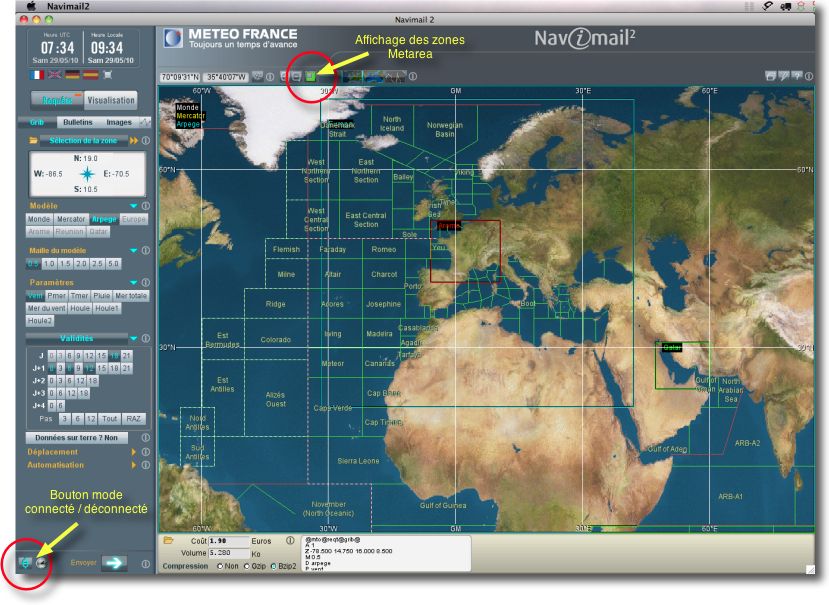Select Non compression option
Image resolution: width=829 pixels, height=605 pixels.
click(x=220, y=566)
